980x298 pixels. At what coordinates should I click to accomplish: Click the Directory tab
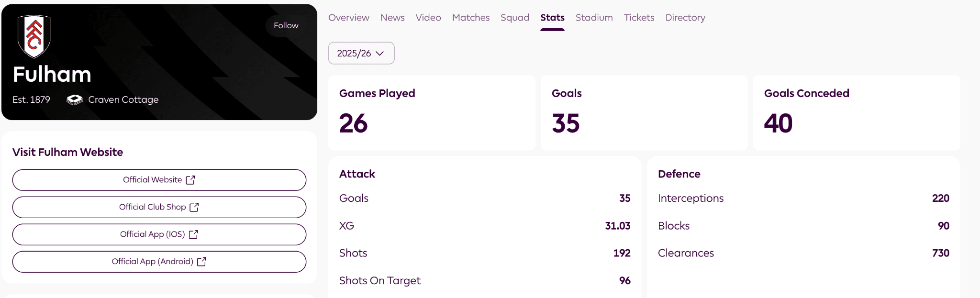685,17
